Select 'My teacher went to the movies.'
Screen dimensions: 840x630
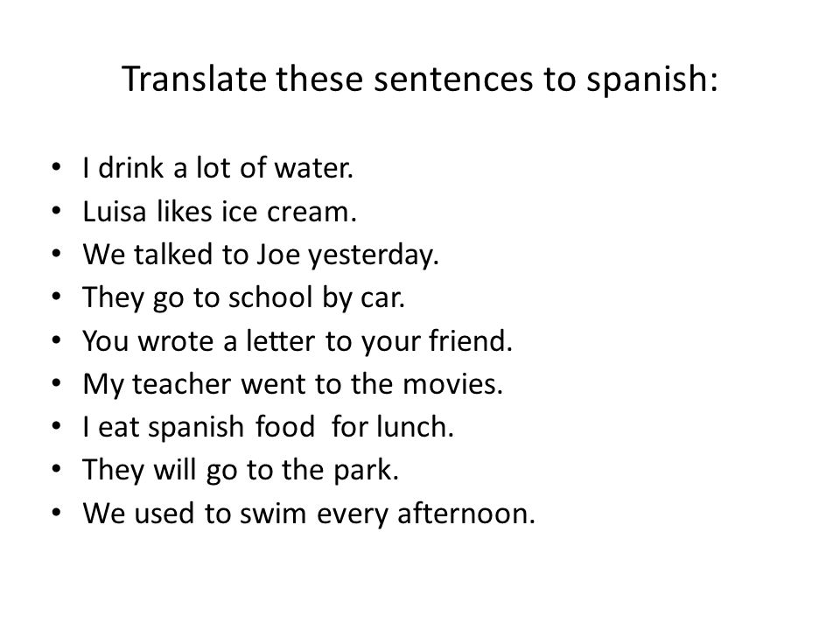293,384
